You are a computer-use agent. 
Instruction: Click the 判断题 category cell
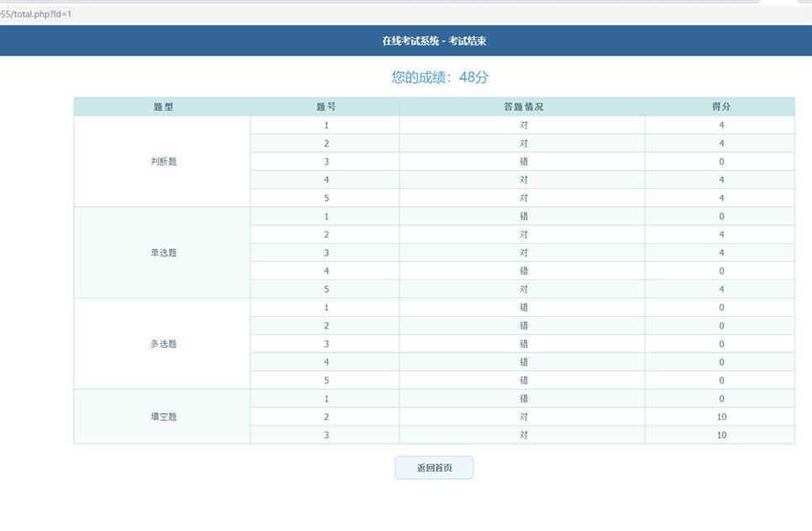coord(162,161)
